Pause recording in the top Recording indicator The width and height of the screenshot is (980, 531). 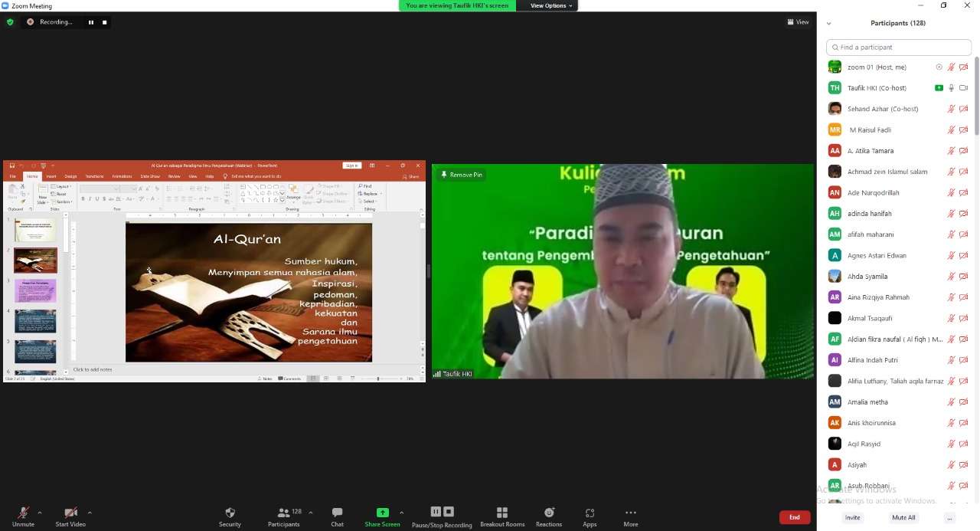point(90,22)
